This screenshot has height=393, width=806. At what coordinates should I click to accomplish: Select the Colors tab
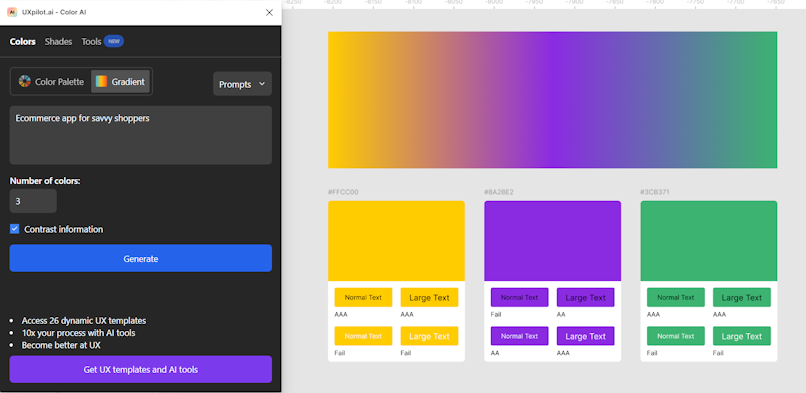pyautogui.click(x=23, y=42)
